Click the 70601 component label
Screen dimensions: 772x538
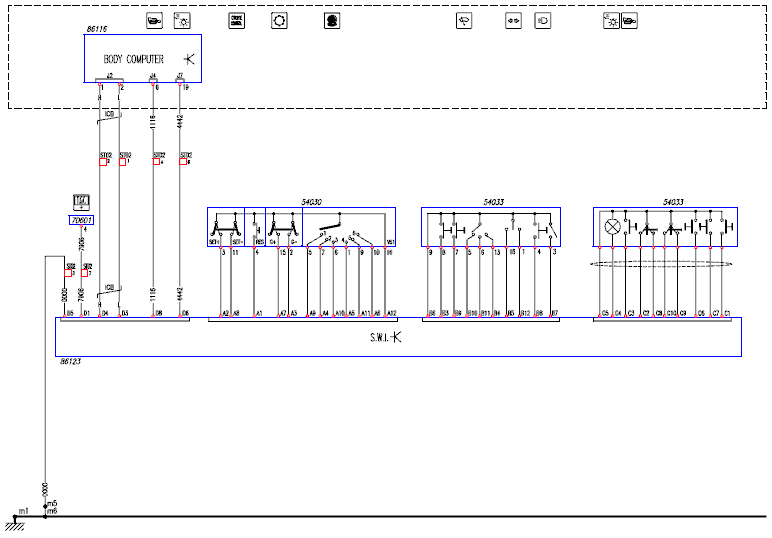81,220
